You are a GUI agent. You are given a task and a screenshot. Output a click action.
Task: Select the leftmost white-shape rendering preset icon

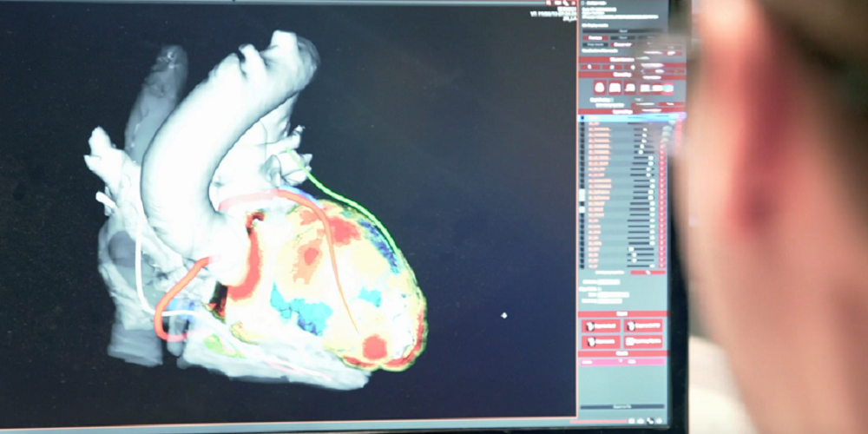(600, 88)
